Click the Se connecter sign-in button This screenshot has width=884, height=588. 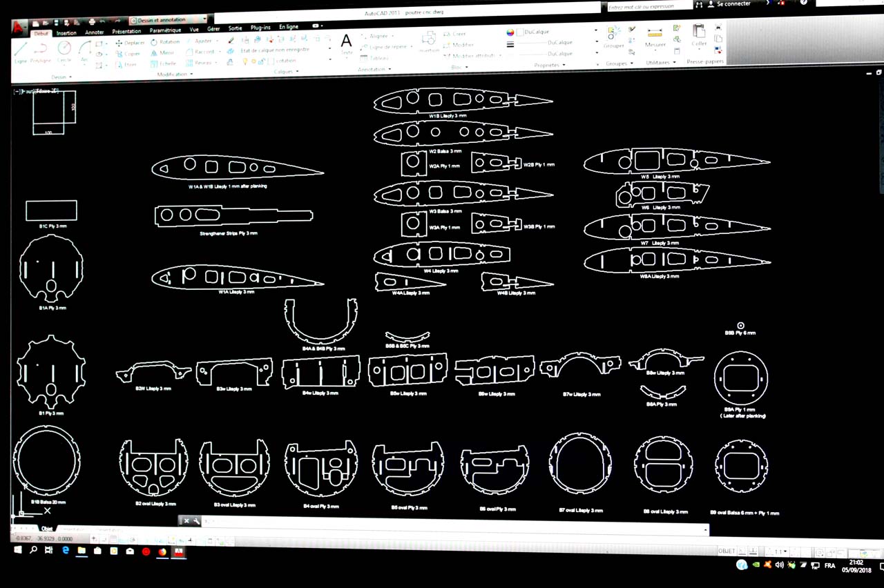pyautogui.click(x=733, y=4)
